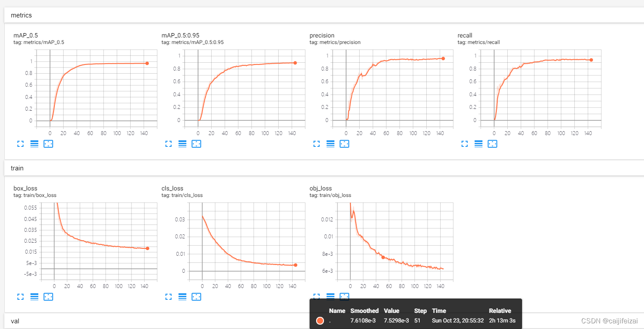Expand recall chart to full size

[465, 143]
